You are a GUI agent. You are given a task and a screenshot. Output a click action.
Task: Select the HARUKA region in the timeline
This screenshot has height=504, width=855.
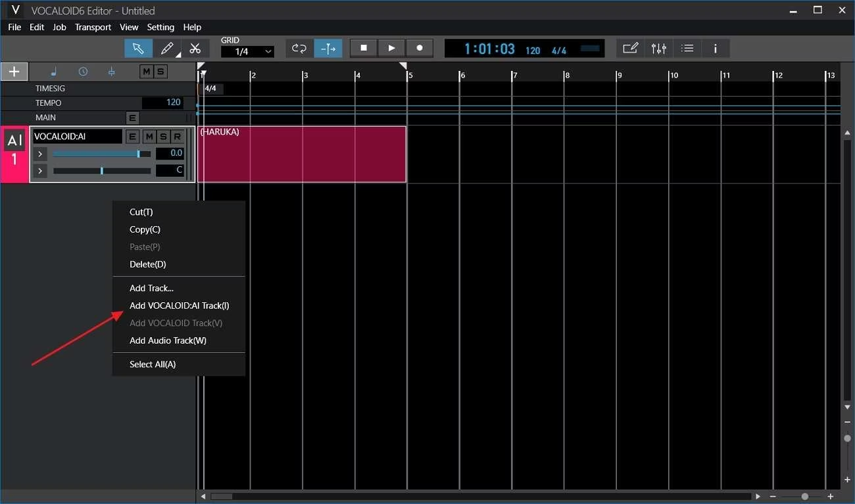pos(303,154)
